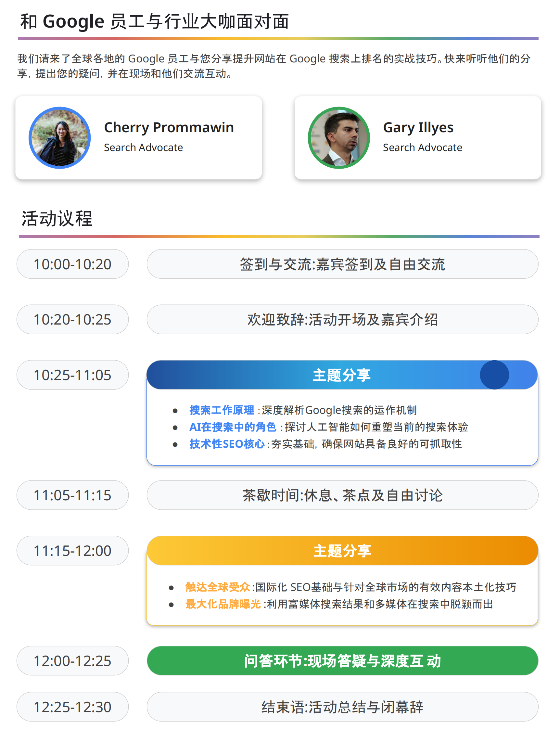The image size is (560, 729).
Task: Click the 最大化品牌曝光 topic link
Action: pos(223,604)
